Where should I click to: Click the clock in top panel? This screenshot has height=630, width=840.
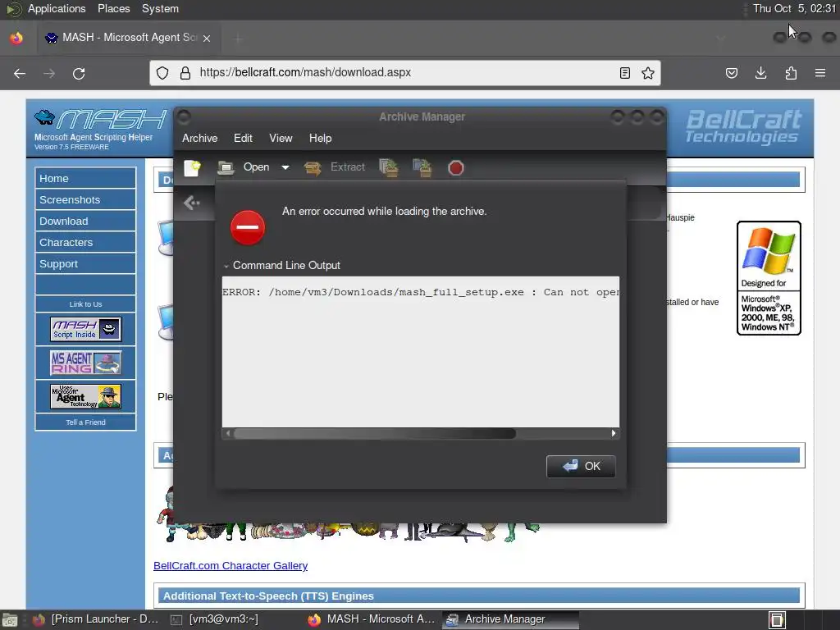794,8
